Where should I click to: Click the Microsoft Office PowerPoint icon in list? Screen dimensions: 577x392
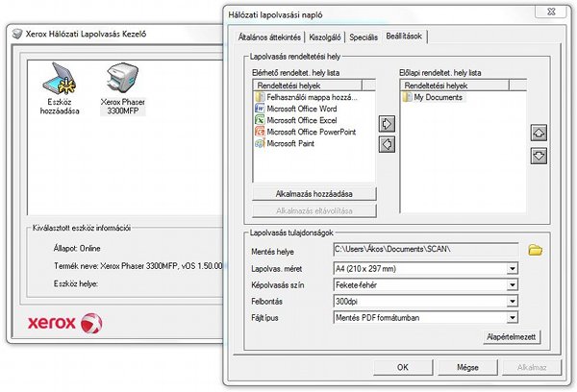click(x=260, y=132)
